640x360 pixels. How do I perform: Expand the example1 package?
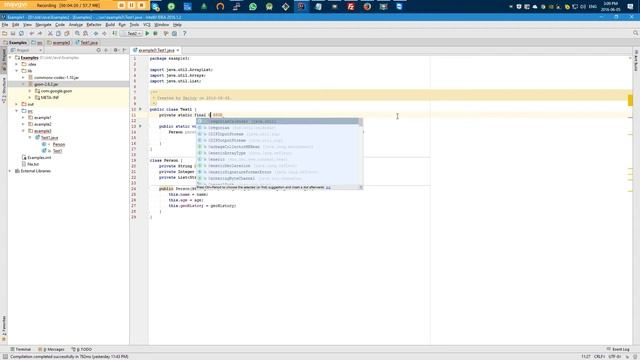tap(24, 118)
